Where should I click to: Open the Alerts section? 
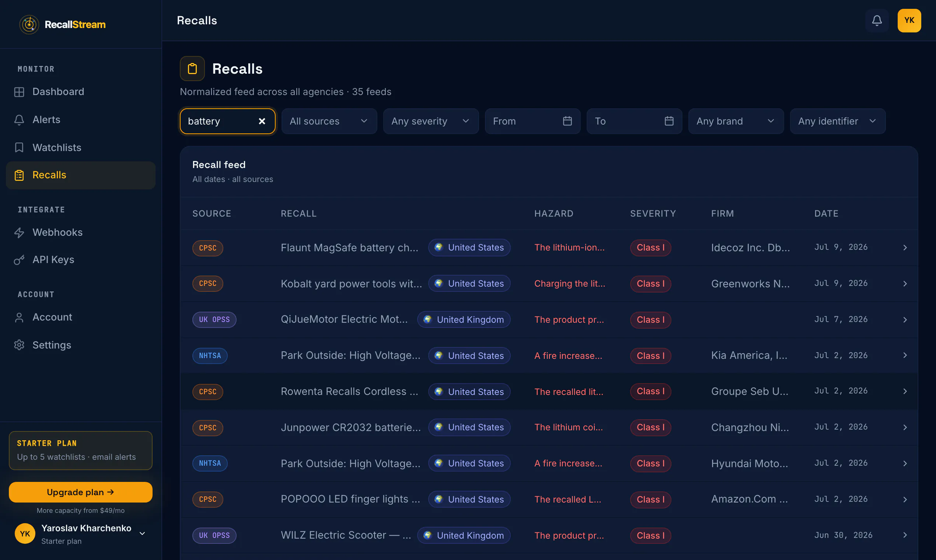click(x=81, y=120)
